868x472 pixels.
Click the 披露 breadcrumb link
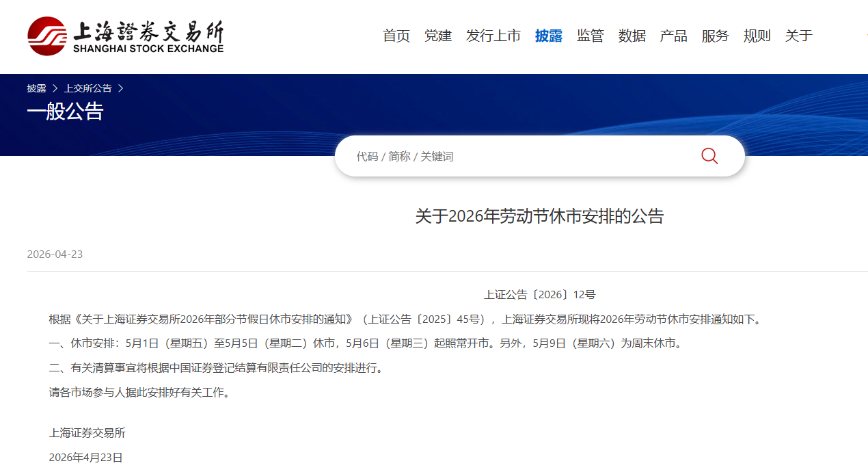[x=36, y=88]
